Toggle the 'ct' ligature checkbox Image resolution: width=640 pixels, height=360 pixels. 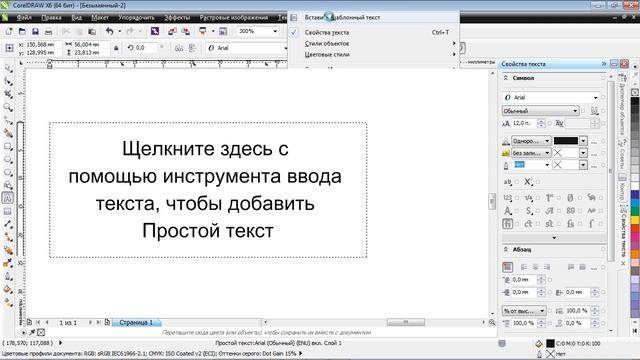[538, 224]
